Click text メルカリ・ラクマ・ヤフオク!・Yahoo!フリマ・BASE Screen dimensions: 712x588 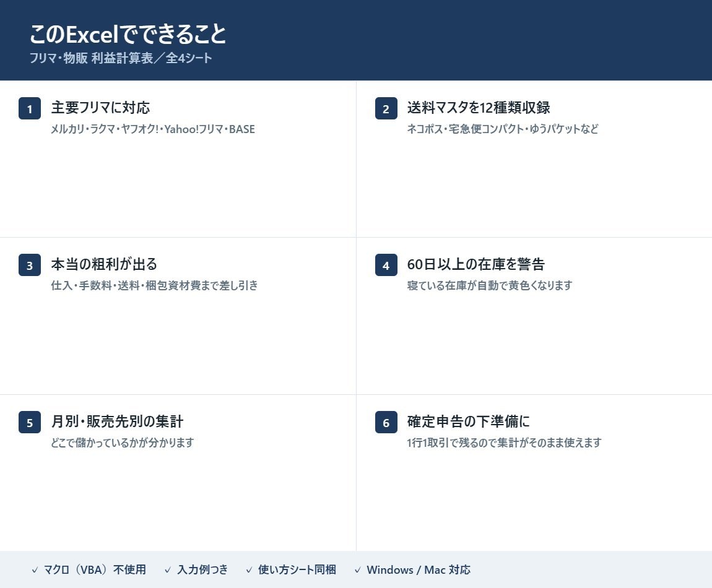click(152, 129)
